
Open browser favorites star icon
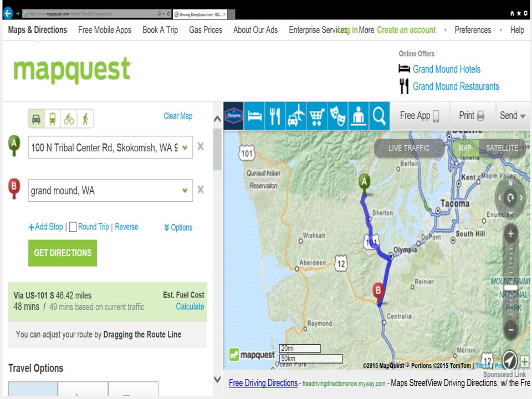(x=519, y=13)
